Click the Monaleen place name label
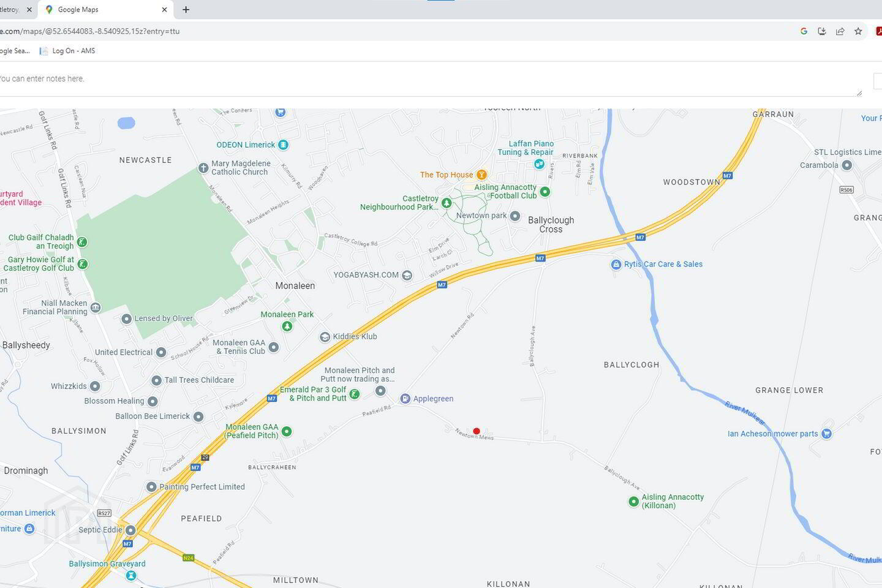 [x=295, y=286]
